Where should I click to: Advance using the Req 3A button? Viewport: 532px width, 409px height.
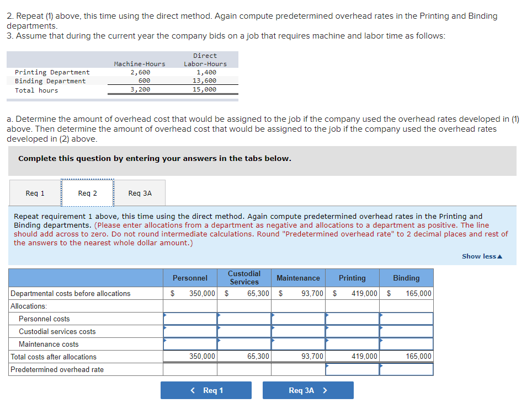308,390
